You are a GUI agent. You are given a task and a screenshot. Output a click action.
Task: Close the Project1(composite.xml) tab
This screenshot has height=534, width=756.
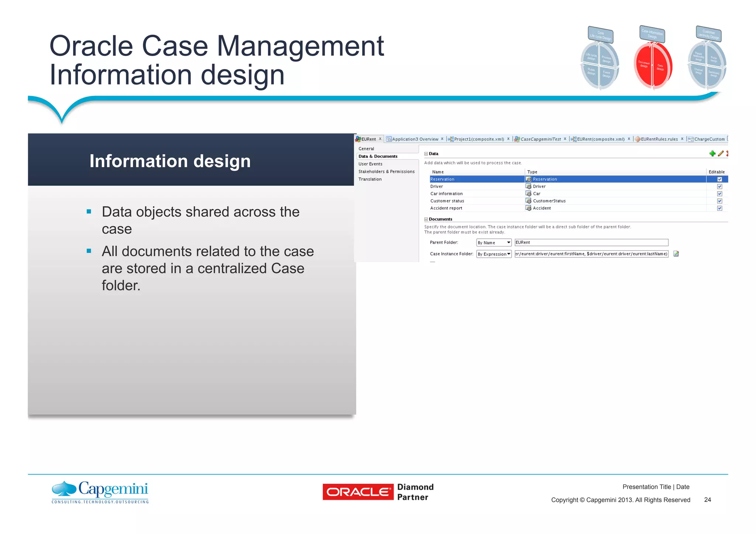coord(508,139)
